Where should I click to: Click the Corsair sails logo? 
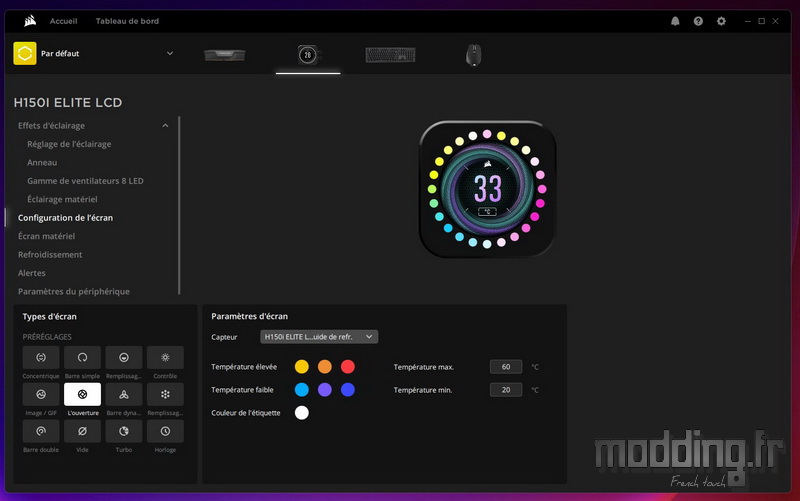(x=30, y=21)
